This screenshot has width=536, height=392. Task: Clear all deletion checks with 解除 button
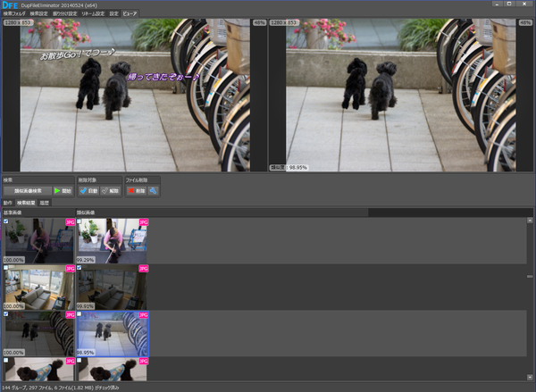111,191
